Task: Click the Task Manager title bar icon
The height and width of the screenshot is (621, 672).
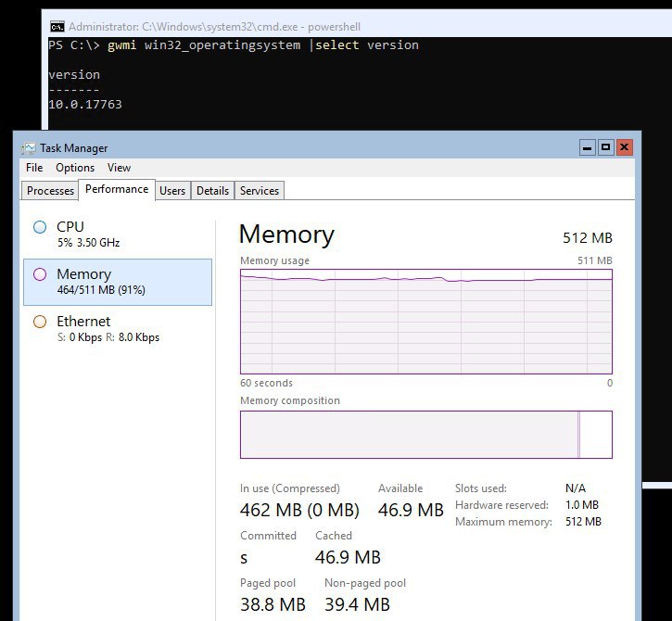Action: click(29, 148)
